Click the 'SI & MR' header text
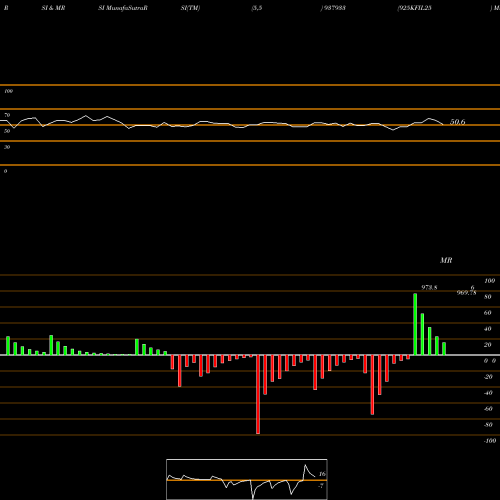This screenshot has height=500, width=500. (x=53, y=8)
